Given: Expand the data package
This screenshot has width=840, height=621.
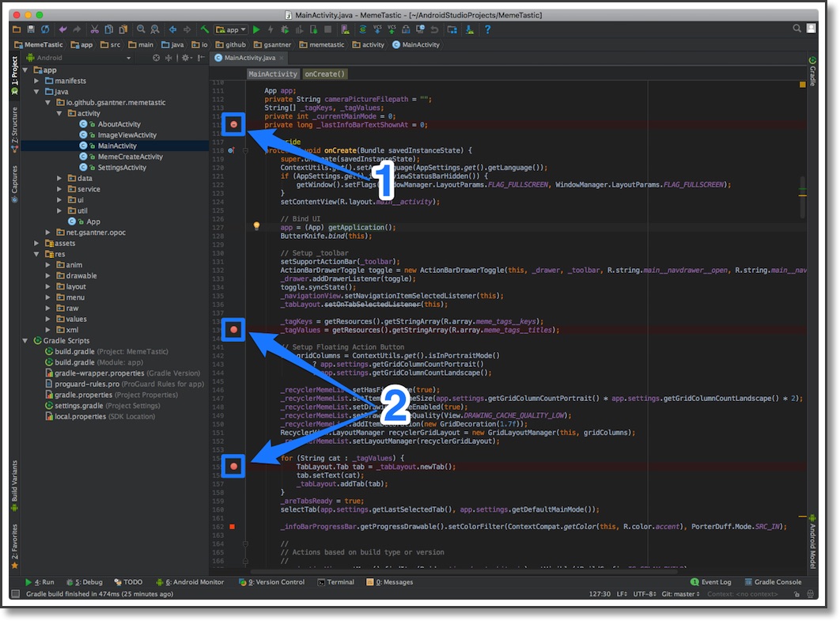Looking at the screenshot, I should [x=59, y=179].
